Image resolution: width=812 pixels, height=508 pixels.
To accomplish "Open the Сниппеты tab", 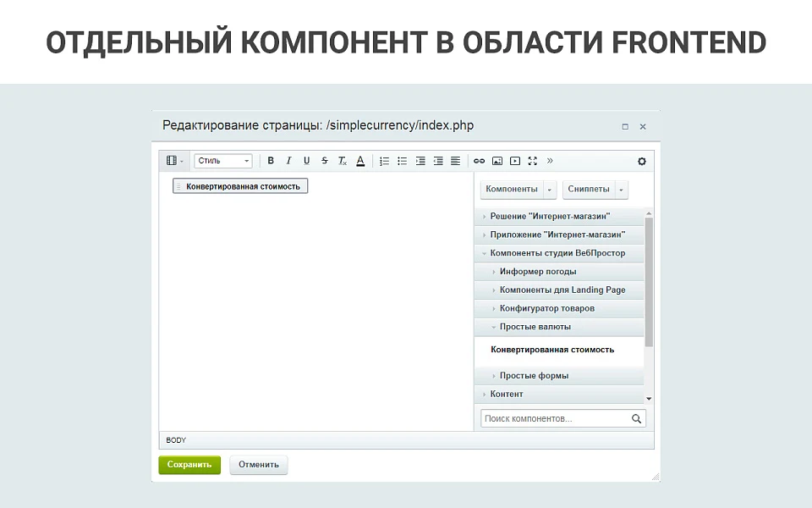I will click(x=589, y=189).
